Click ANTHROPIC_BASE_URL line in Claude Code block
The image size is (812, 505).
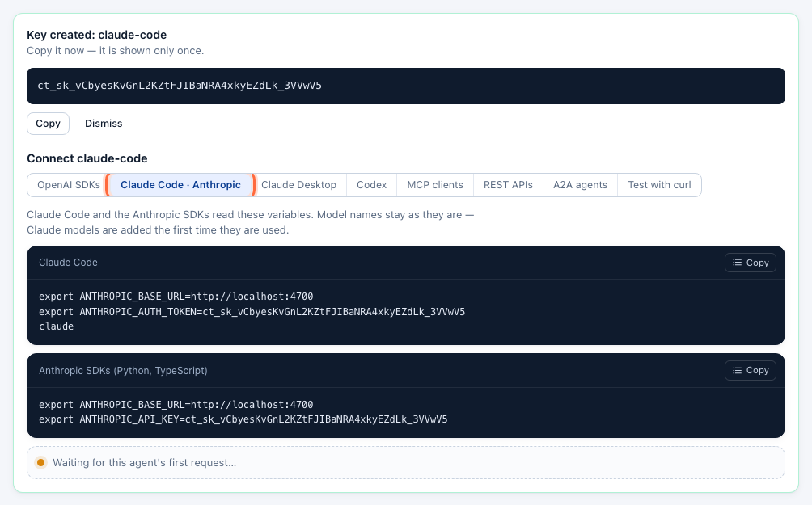176,297
